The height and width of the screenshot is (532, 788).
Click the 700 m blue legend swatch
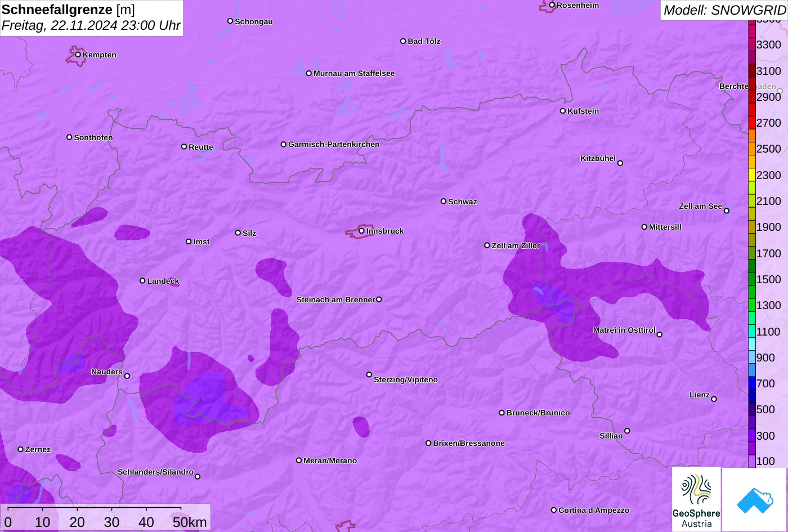click(752, 383)
